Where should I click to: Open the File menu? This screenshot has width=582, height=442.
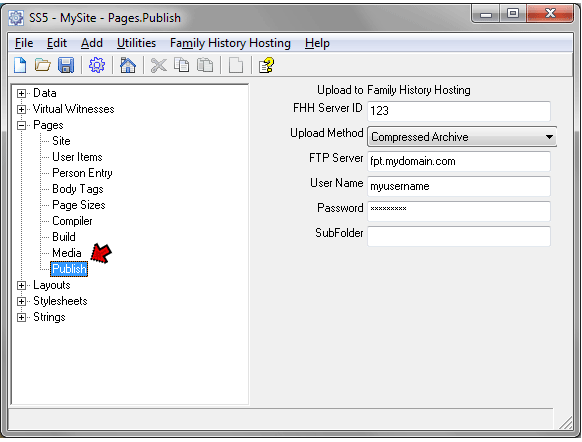coord(24,43)
